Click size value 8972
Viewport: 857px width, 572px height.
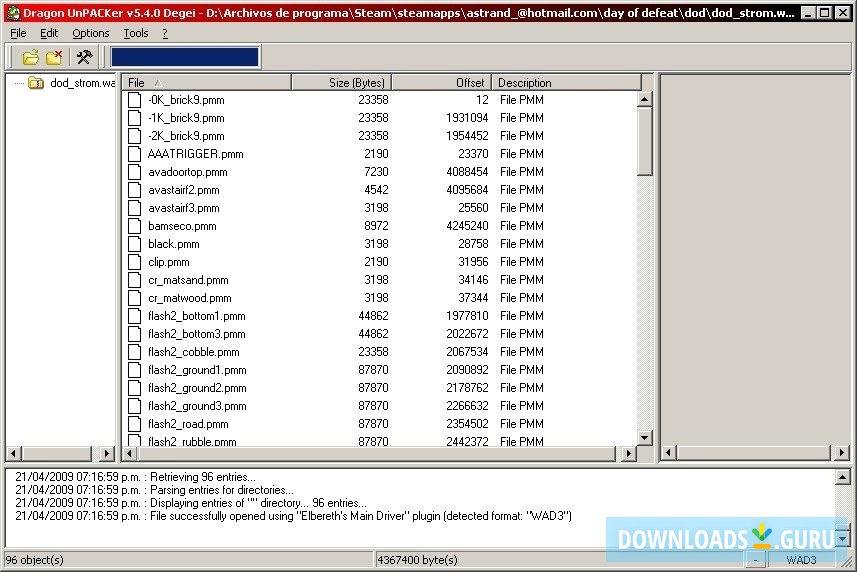point(376,226)
